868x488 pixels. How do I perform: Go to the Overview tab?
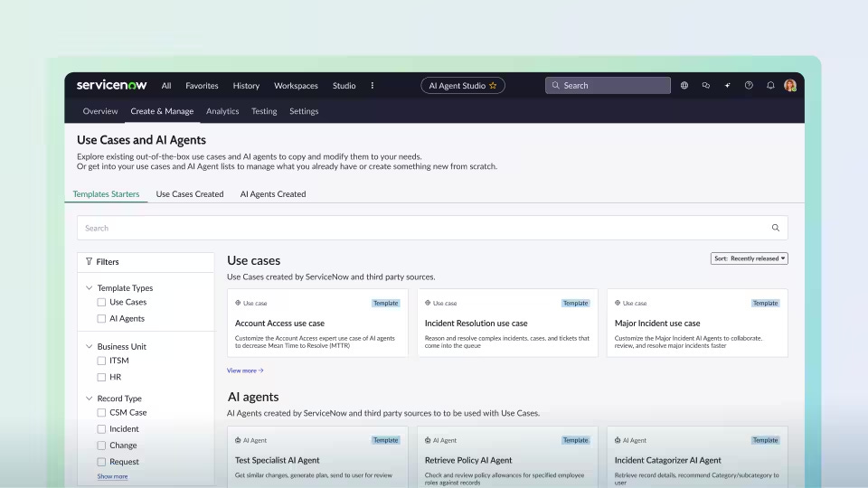coord(100,111)
